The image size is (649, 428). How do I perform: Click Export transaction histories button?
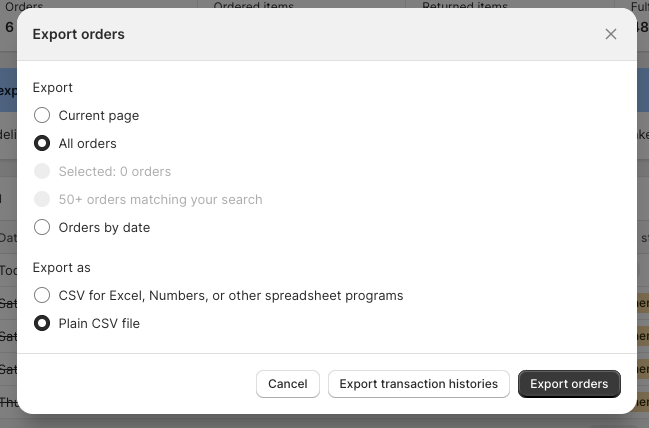click(x=418, y=384)
